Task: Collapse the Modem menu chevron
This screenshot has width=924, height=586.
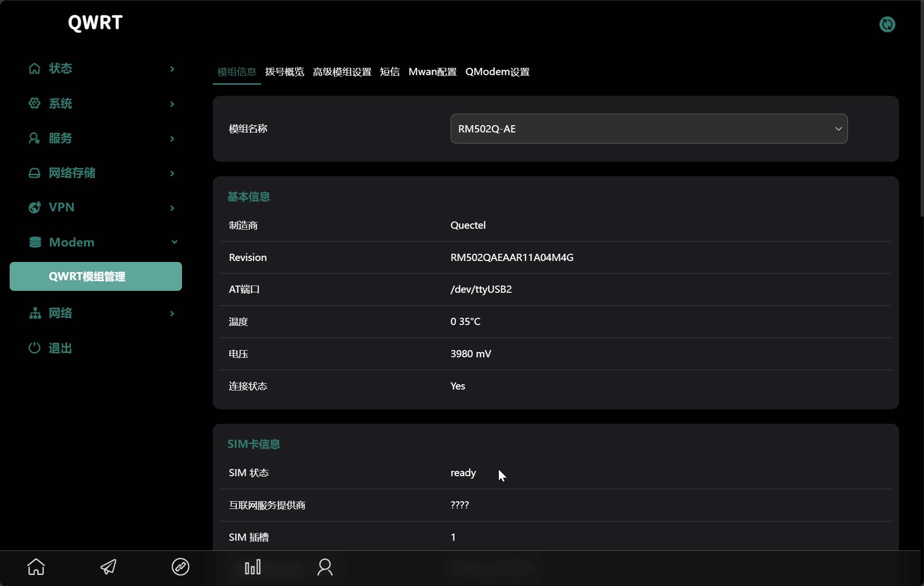Action: (x=174, y=242)
